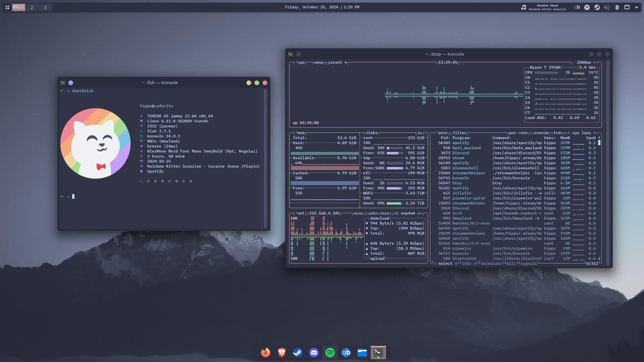This screenshot has height=362, width=644.
Task: Click info in btop bottom bar
Action: (467, 263)
